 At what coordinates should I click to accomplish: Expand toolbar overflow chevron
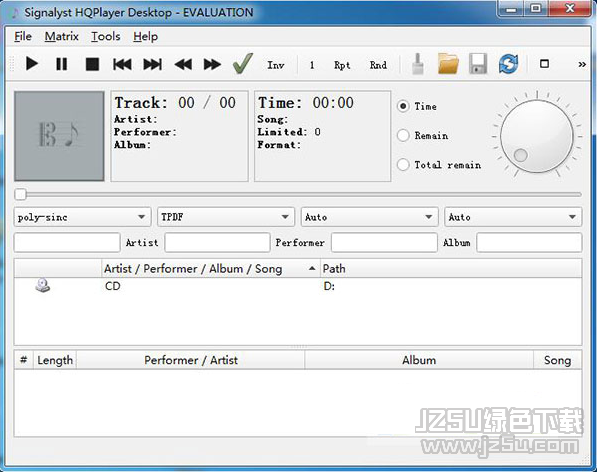click(x=582, y=64)
